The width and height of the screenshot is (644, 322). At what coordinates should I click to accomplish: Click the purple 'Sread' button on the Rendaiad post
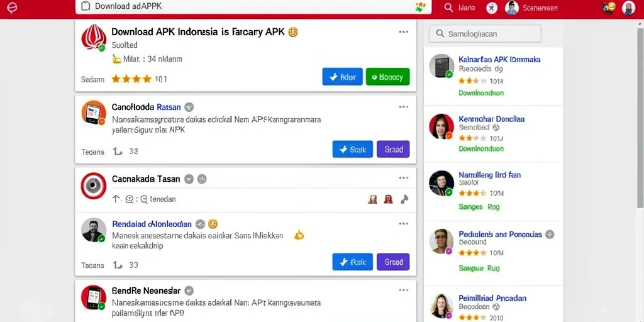pos(393,262)
